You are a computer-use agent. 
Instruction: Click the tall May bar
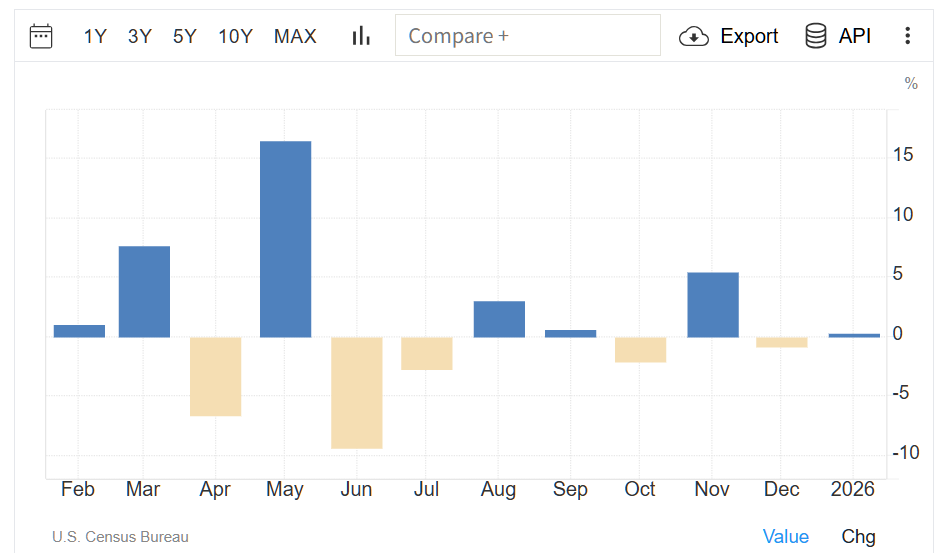point(285,239)
